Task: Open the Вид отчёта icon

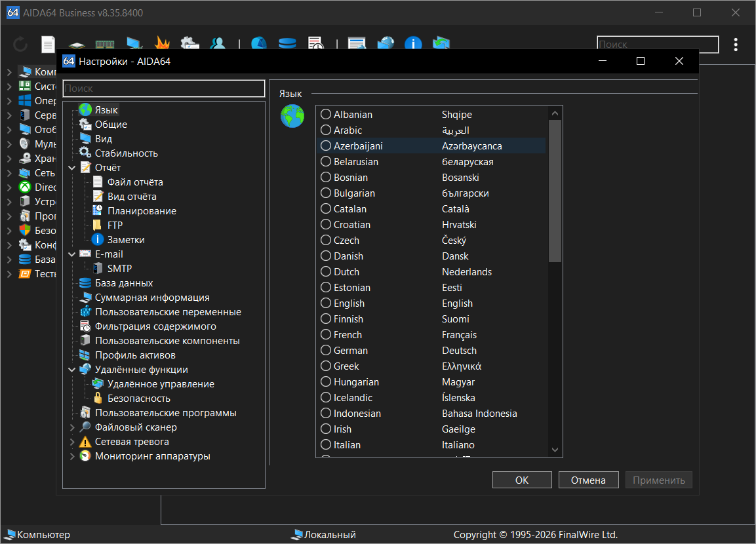Action: 98,197
